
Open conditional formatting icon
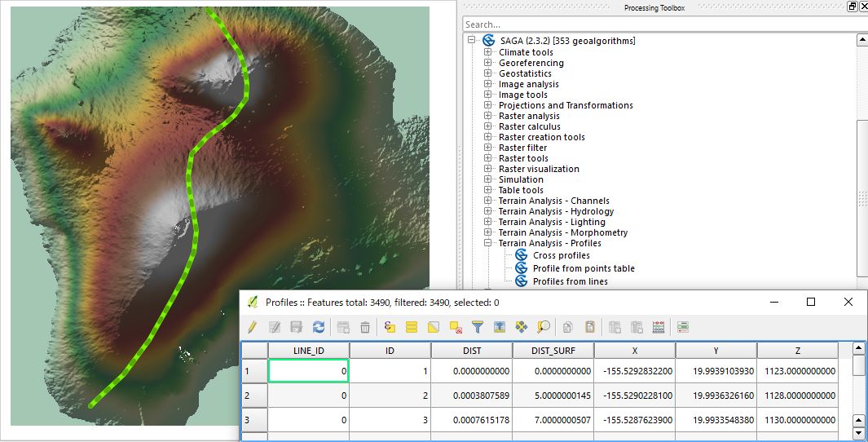pyautogui.click(x=682, y=327)
